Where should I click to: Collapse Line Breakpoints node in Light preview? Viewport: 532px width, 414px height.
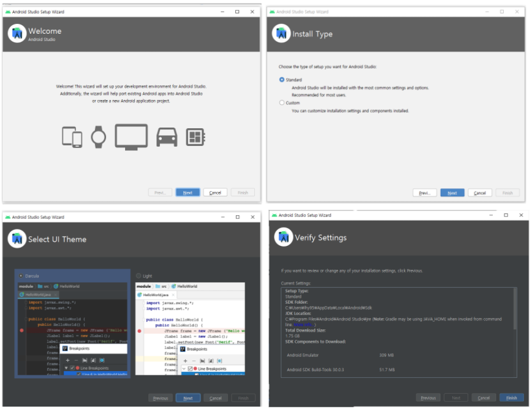[184, 369]
